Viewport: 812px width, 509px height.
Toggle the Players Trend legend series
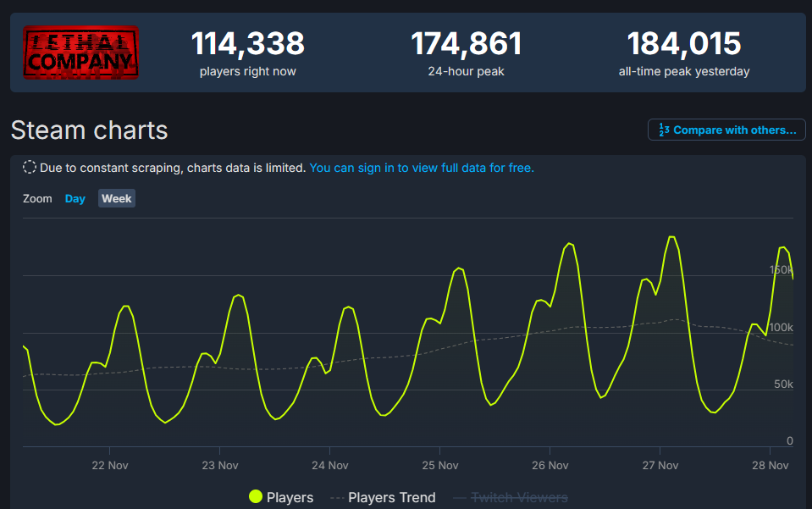(x=383, y=497)
